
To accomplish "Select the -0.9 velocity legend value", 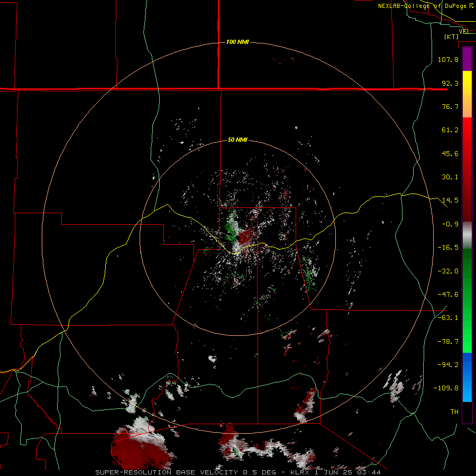I will [450, 224].
